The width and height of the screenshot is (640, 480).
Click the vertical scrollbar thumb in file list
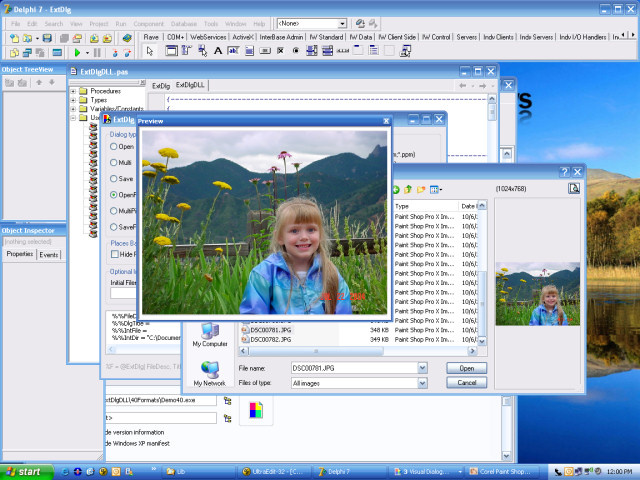coord(482,302)
